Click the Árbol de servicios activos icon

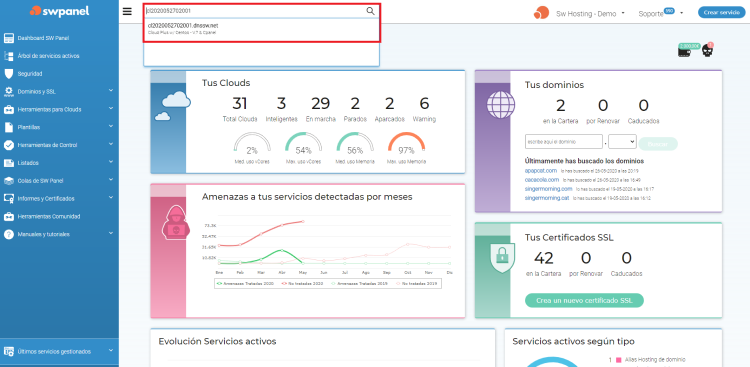(9, 56)
